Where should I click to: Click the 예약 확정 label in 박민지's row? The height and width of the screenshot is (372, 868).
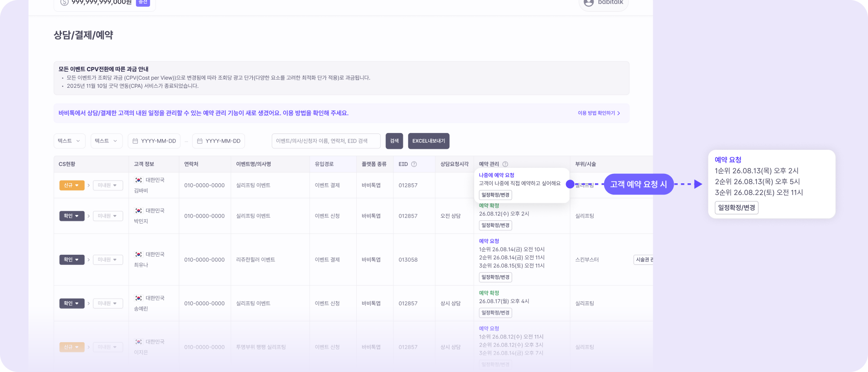(489, 206)
